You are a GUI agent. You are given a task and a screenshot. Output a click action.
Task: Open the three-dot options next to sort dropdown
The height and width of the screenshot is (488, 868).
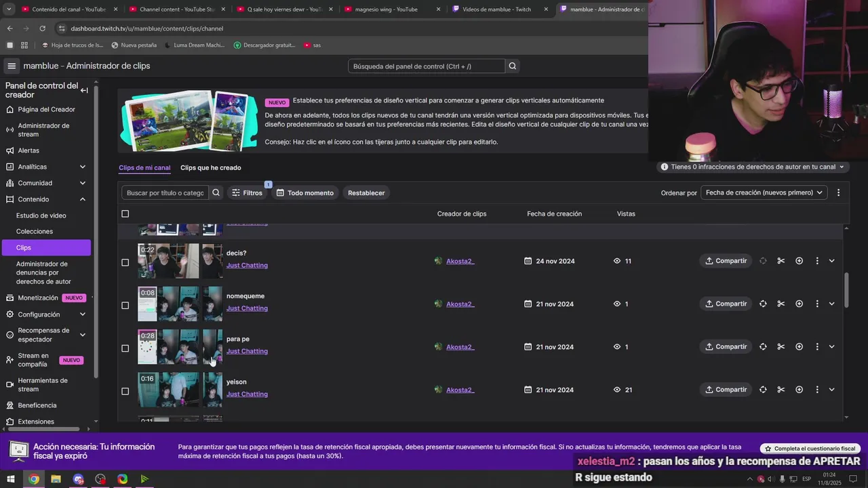coord(838,192)
